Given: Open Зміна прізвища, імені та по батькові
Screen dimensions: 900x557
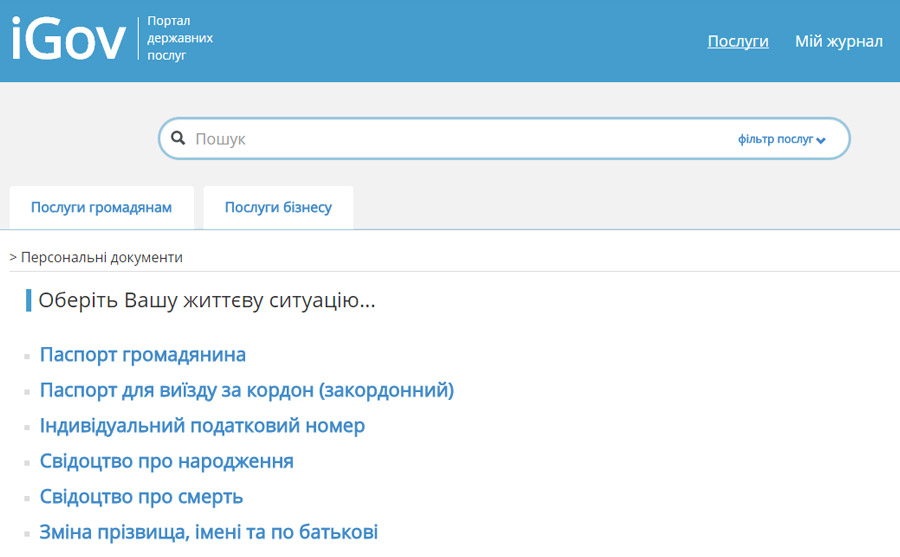Looking at the screenshot, I should 208,532.
